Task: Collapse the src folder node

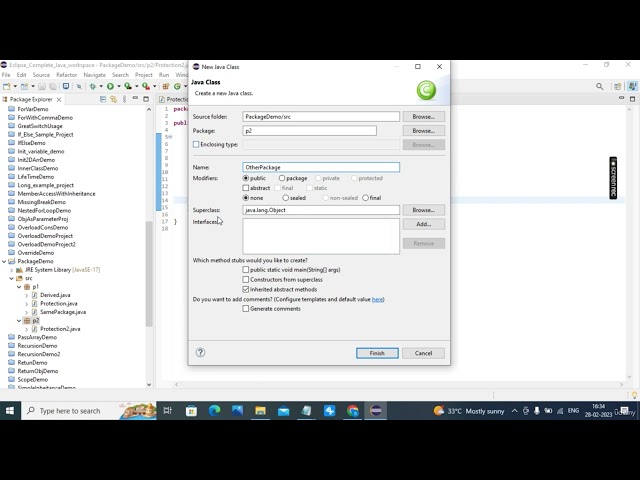Action: (11, 278)
